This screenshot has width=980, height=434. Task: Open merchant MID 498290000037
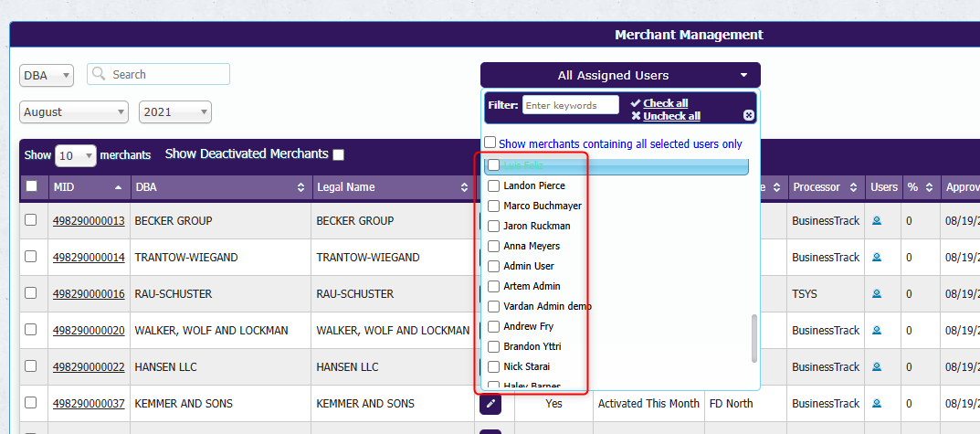[89, 404]
